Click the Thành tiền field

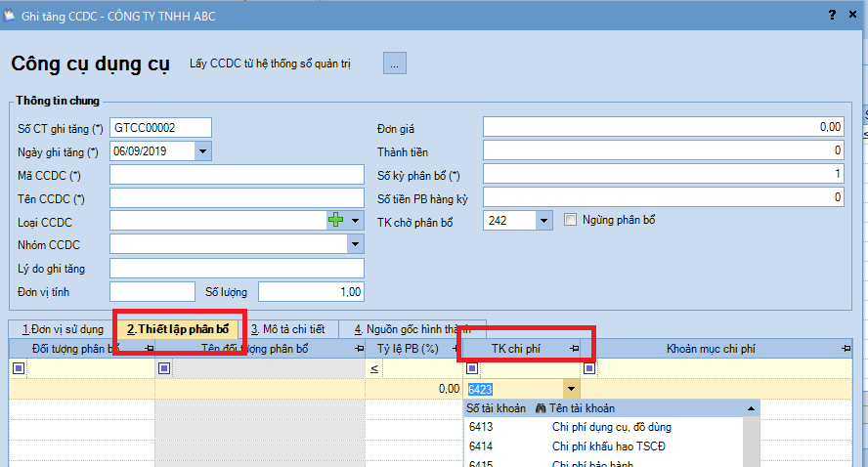tap(663, 149)
